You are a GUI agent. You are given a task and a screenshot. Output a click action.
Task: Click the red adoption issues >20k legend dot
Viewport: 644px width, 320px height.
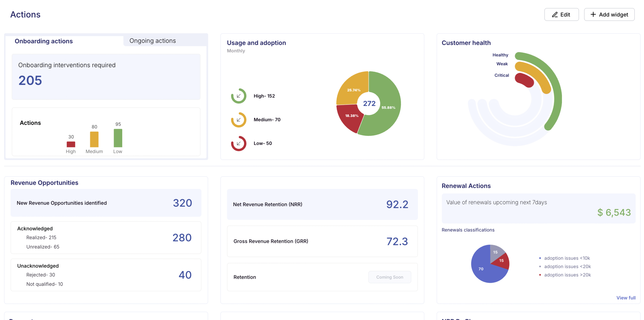pyautogui.click(x=540, y=275)
